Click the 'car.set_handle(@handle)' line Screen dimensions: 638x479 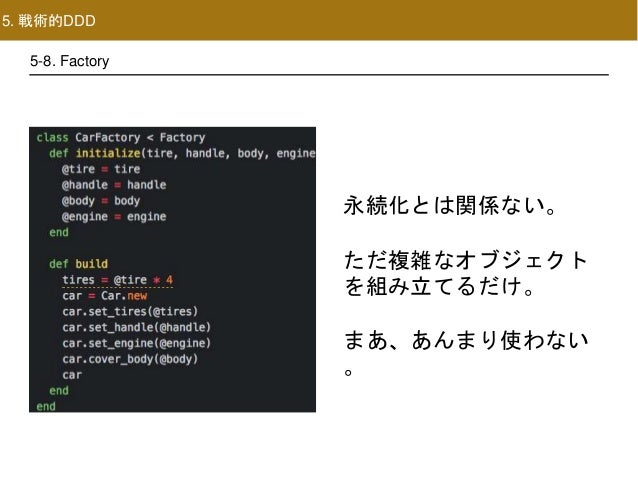[x=136, y=327]
